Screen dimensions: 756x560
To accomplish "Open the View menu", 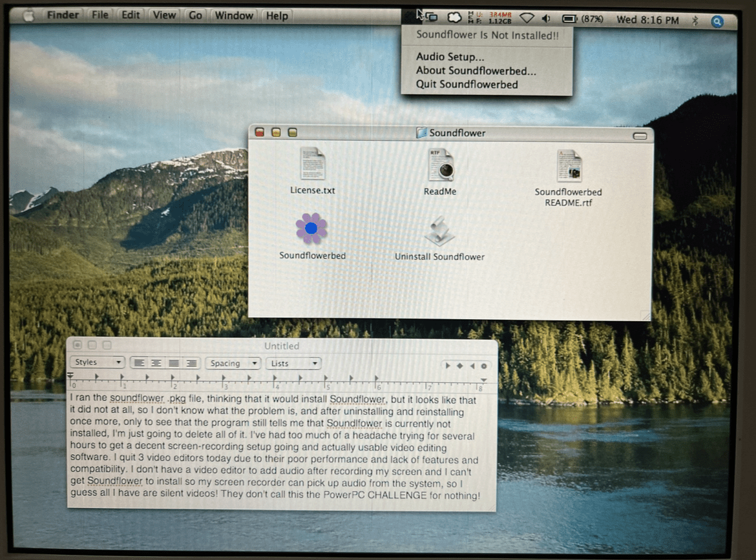I will pos(164,16).
